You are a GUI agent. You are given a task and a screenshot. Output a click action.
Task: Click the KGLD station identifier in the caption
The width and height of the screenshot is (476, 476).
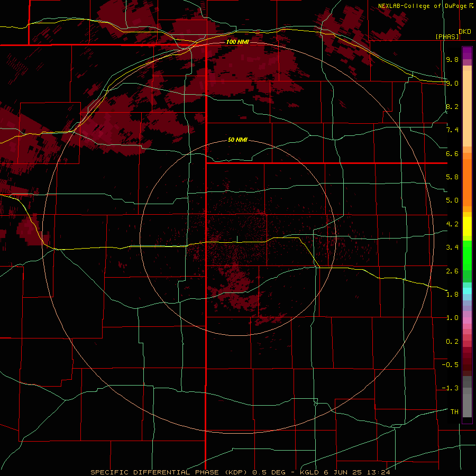click(310, 472)
